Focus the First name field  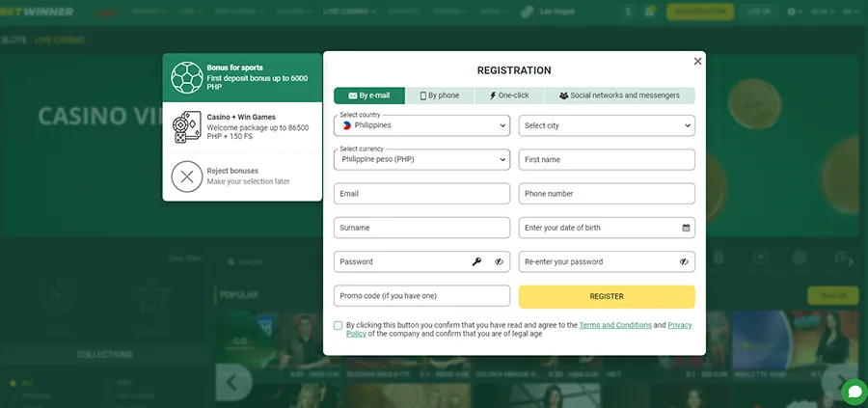[x=607, y=159]
